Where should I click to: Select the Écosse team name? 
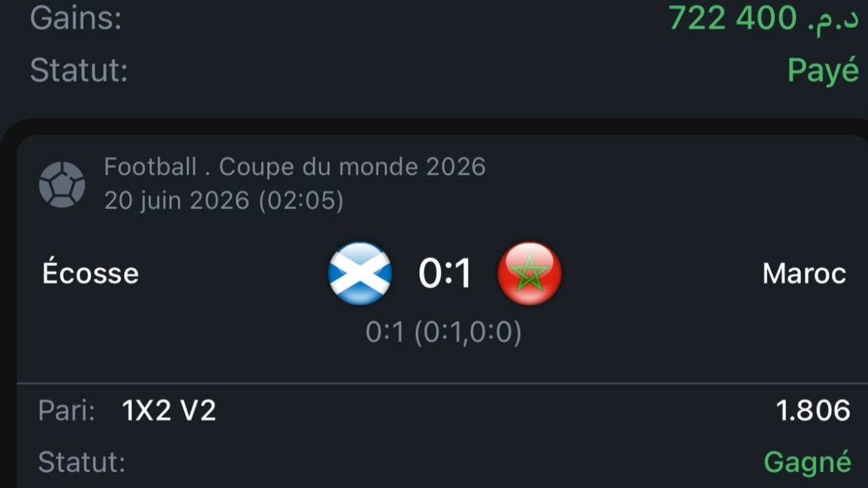(x=91, y=273)
